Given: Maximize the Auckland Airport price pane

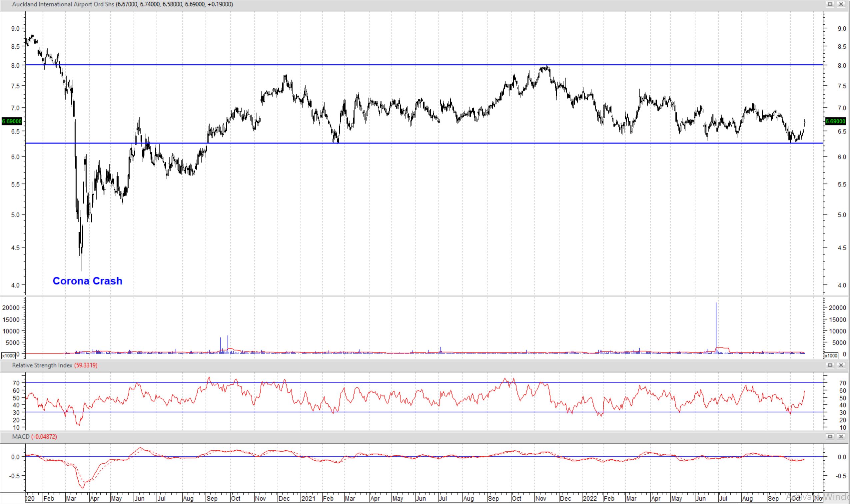Looking at the screenshot, I should coord(830,4).
